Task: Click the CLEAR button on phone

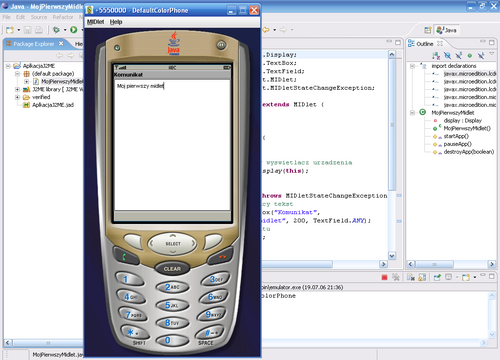Action: coord(172,269)
